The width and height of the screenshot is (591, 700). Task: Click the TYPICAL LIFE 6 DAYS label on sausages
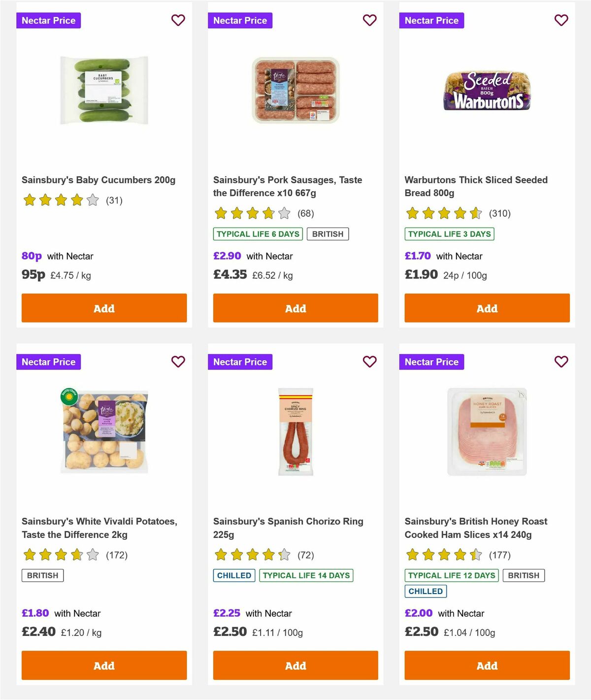coord(258,233)
